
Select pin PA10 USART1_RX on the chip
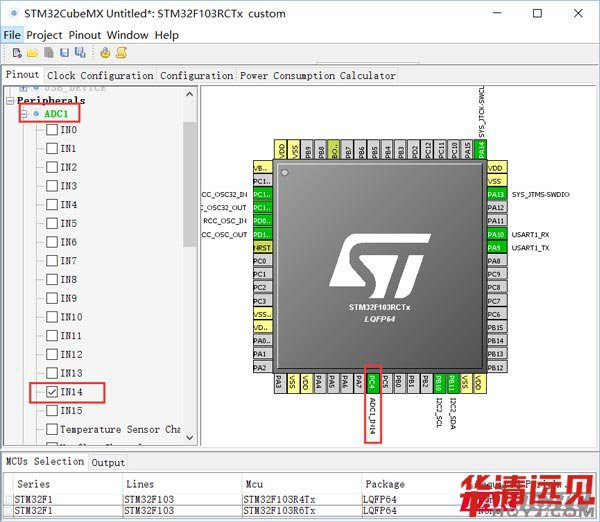(x=497, y=234)
